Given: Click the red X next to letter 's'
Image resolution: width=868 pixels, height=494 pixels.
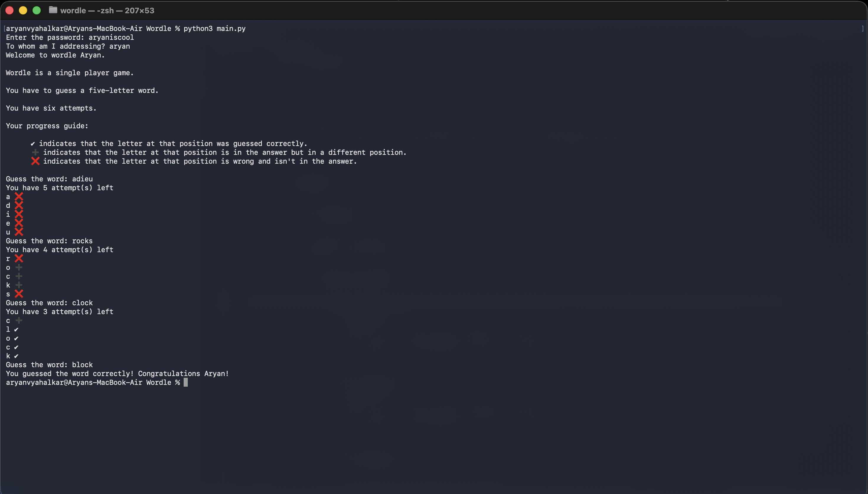Looking at the screenshot, I should [19, 294].
